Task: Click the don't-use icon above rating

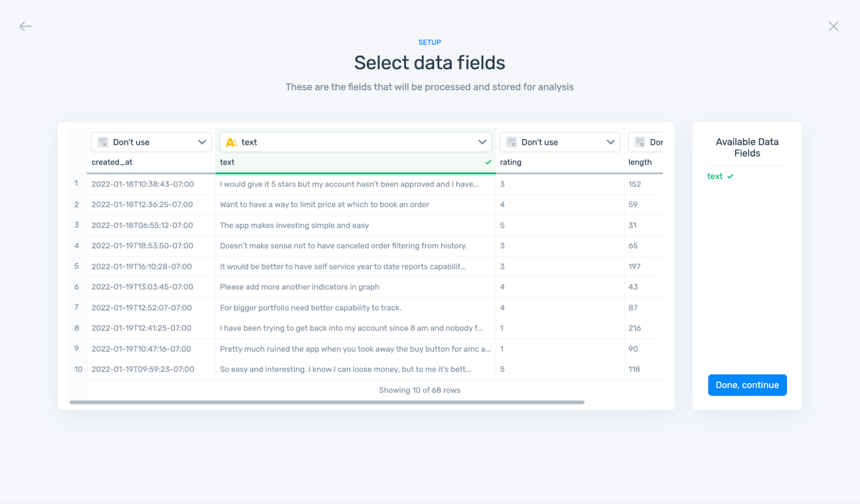Action: (512, 142)
